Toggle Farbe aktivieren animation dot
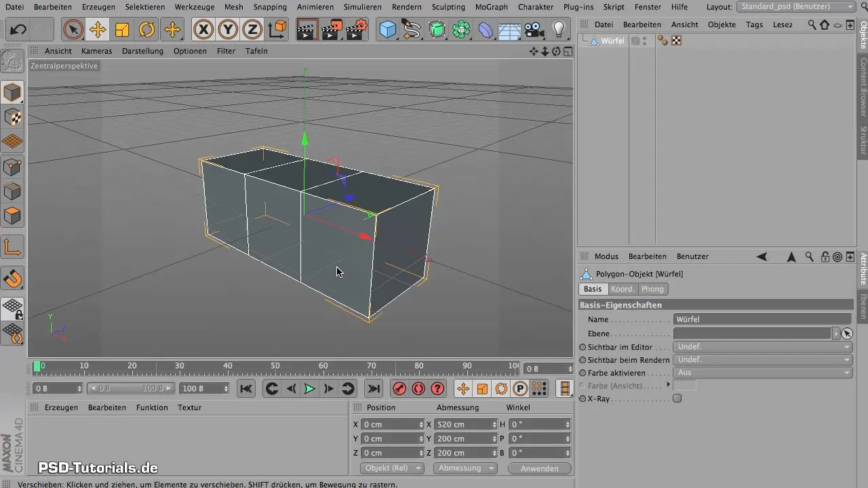 click(583, 373)
